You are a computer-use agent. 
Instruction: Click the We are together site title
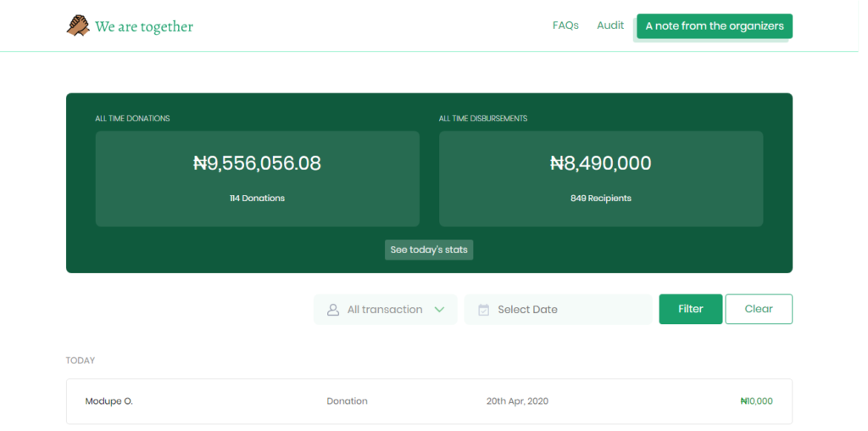[x=144, y=27]
